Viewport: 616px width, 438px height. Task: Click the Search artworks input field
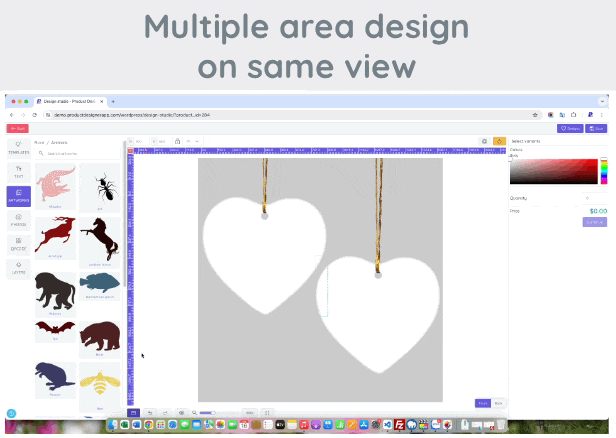tap(80, 154)
